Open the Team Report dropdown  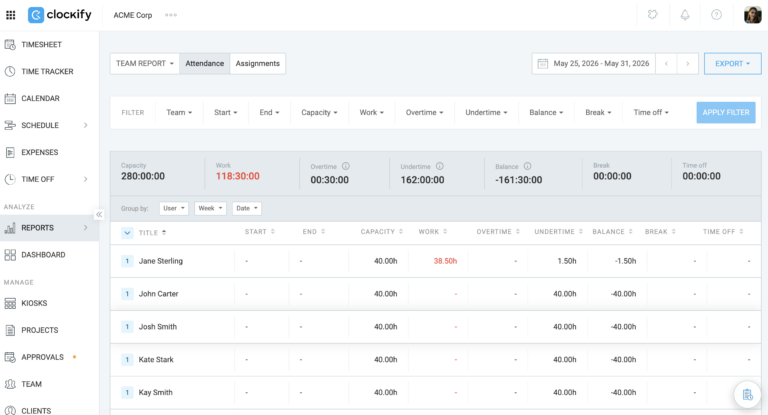click(x=144, y=64)
